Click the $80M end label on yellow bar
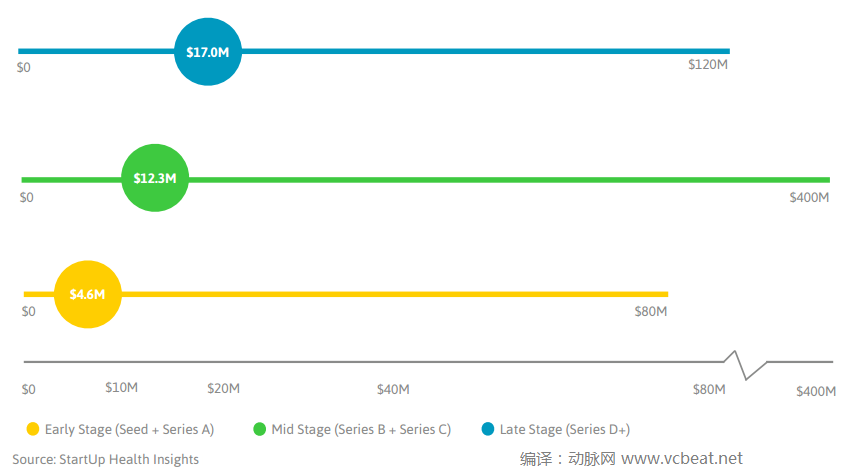 coord(650,312)
